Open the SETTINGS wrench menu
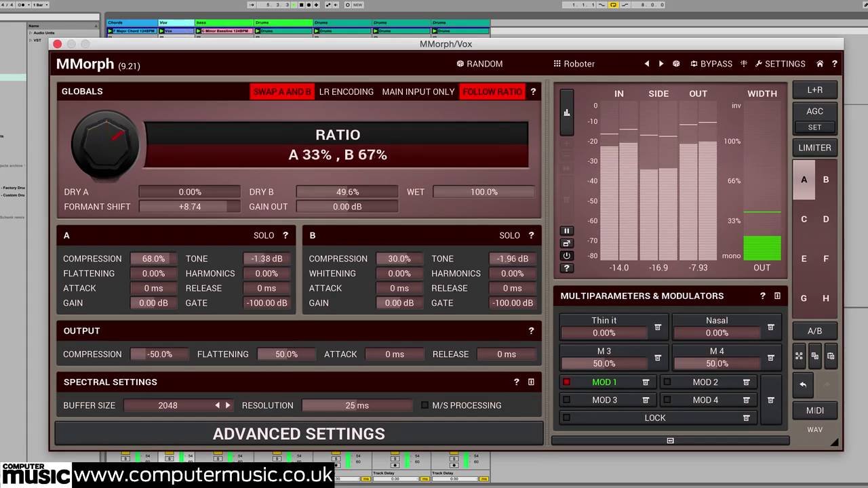 (x=780, y=64)
